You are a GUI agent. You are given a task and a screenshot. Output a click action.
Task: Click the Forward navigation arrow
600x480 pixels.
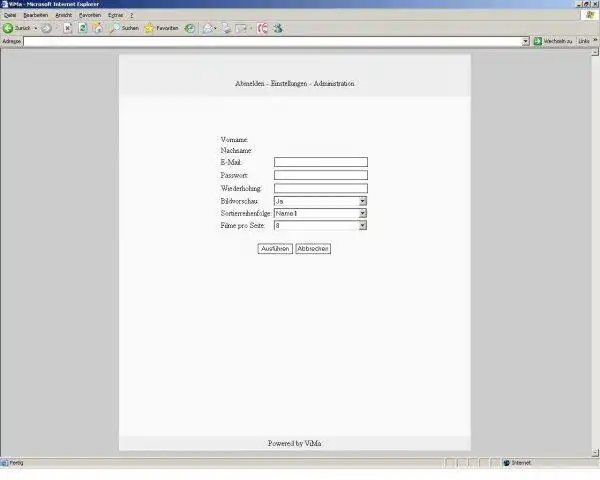coord(46,28)
